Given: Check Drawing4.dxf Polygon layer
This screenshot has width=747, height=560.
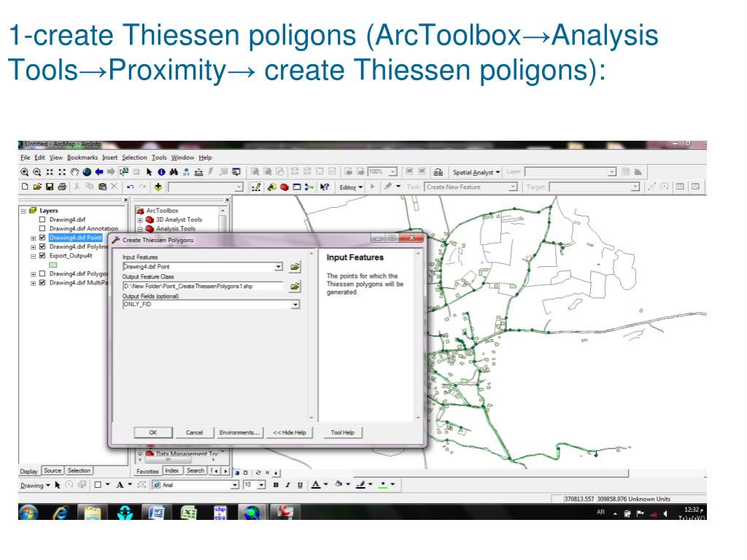Looking at the screenshot, I should pos(42,274).
